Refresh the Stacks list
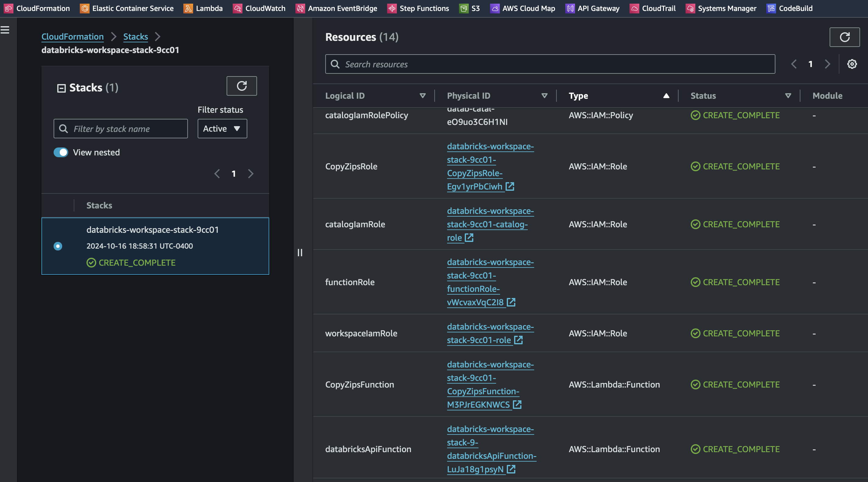 pos(242,86)
